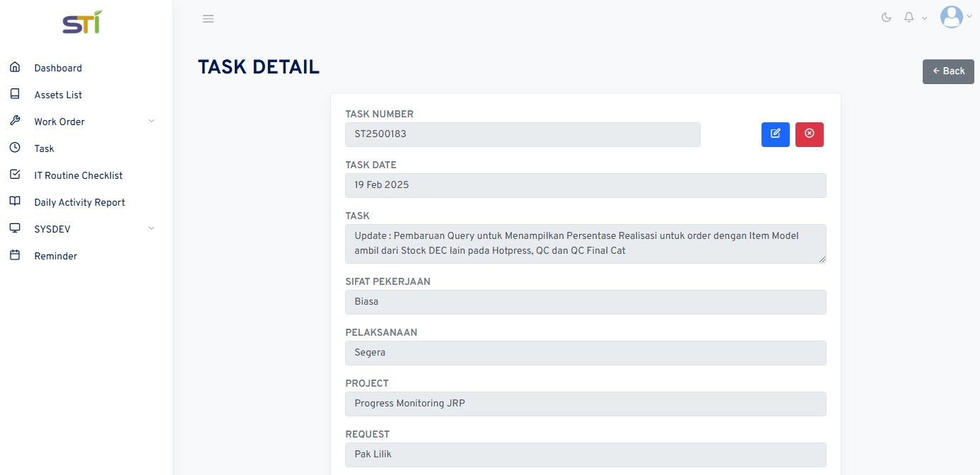Click the STI logo
980x475 pixels.
click(x=82, y=23)
